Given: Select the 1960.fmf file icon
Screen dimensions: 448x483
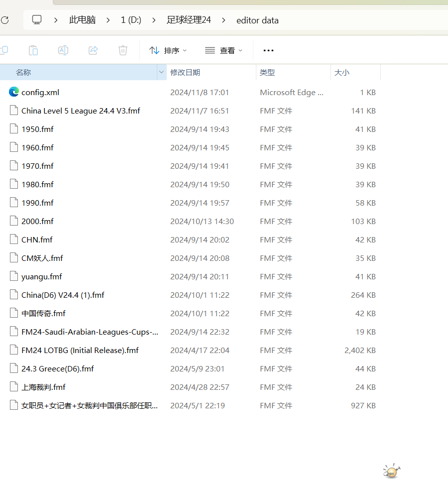Looking at the screenshot, I should click(x=14, y=147).
